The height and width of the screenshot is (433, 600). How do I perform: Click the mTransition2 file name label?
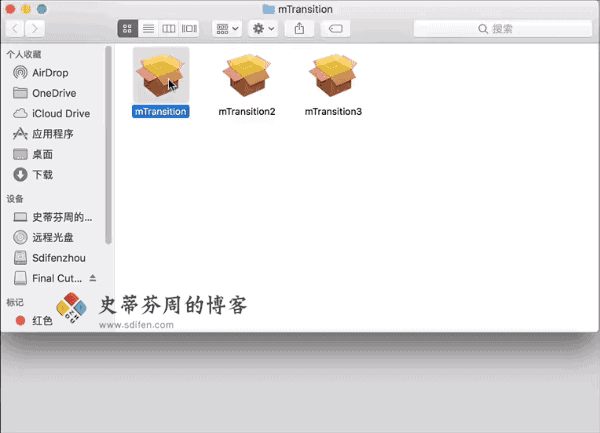(x=247, y=112)
